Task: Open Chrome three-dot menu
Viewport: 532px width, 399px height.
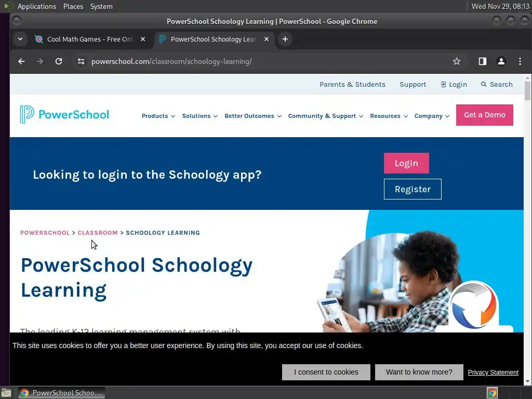Action: 520,61
